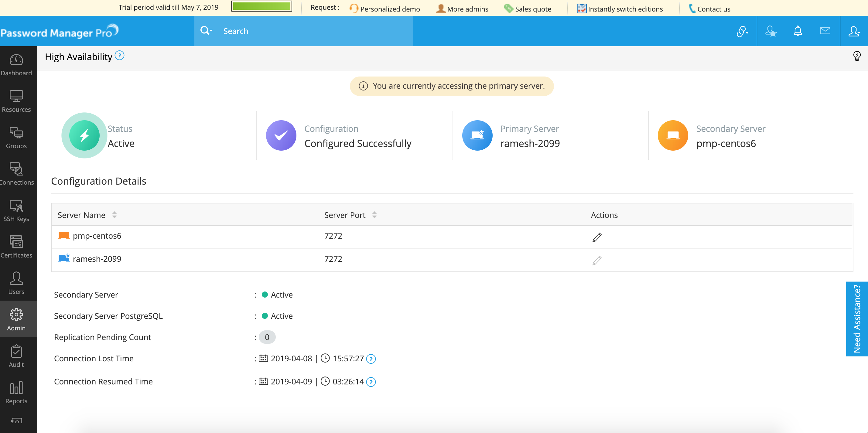Open the Dashboard from the sidebar
The width and height of the screenshot is (868, 433).
point(16,65)
